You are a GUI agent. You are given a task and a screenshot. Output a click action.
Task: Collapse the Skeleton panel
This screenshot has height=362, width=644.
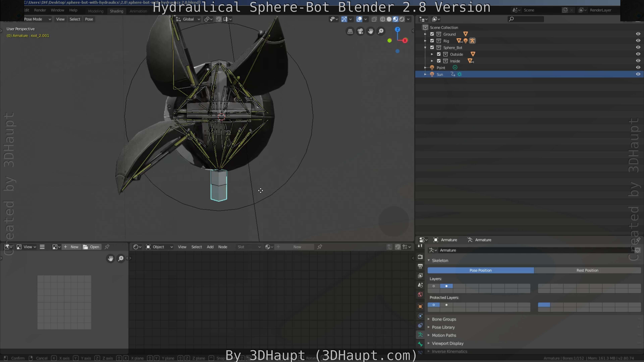(x=440, y=261)
